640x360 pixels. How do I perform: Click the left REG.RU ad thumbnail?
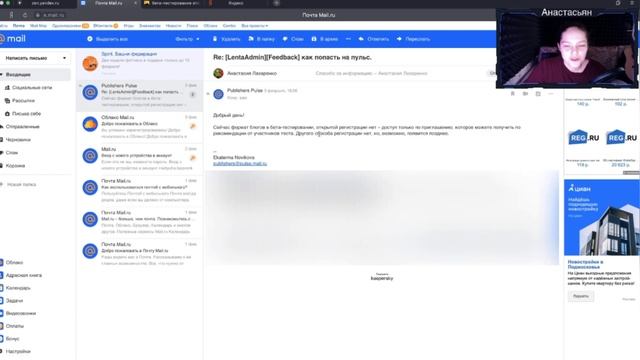pos(583,138)
